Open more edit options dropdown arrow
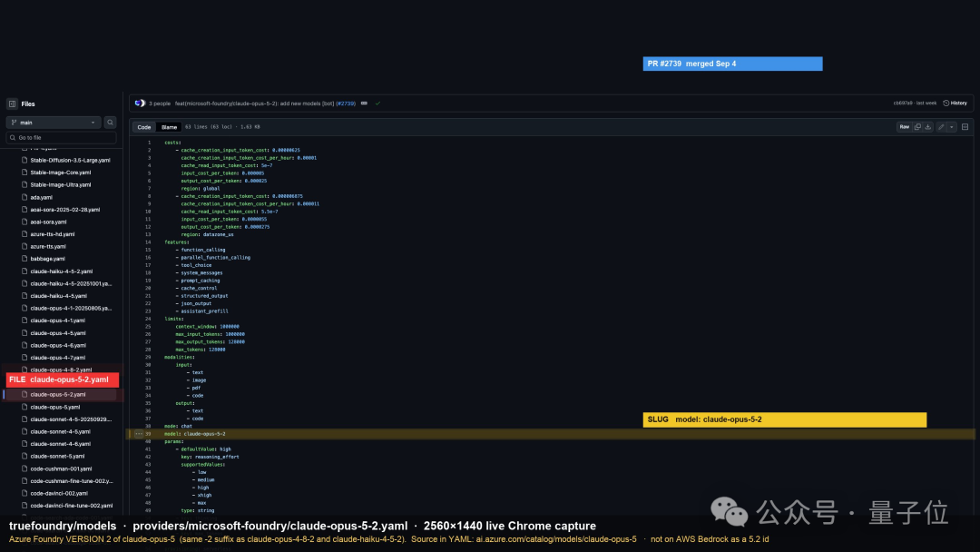980x552 pixels. click(x=952, y=127)
